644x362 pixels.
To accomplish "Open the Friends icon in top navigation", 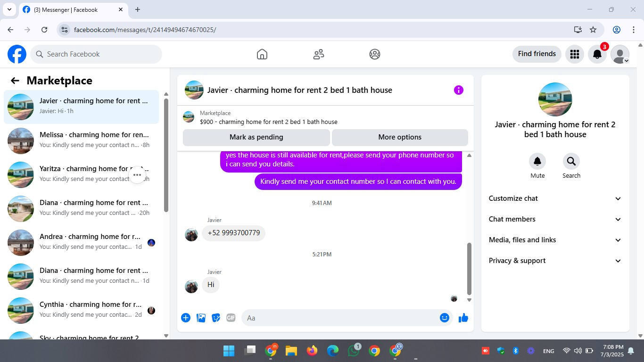I will [x=319, y=54].
